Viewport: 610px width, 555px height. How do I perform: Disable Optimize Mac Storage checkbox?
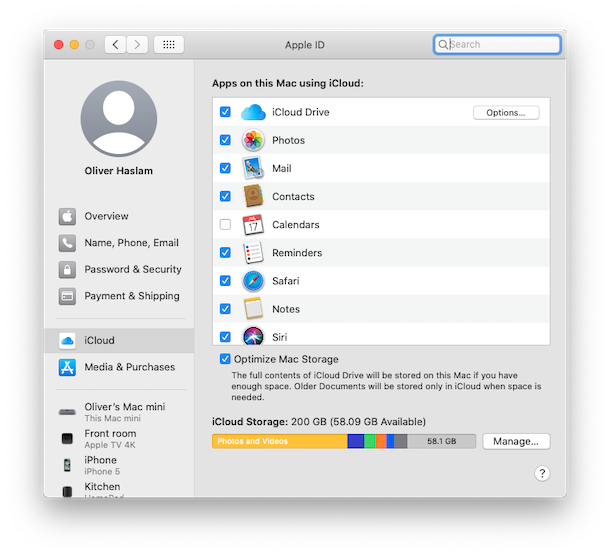click(225, 359)
